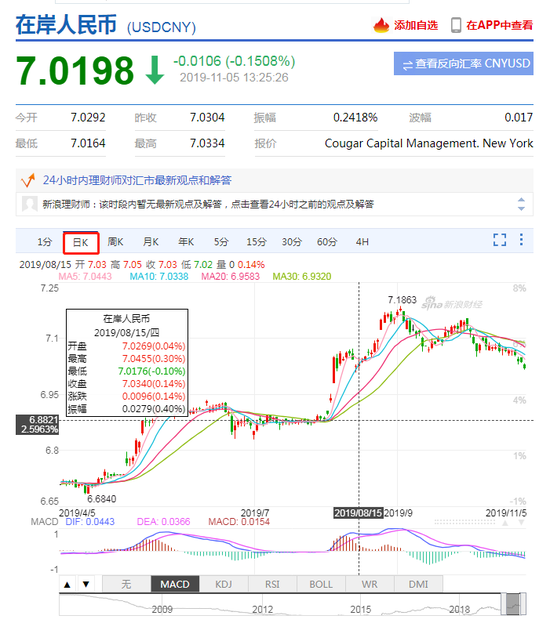
Task: Click the 最低 value 7.0164
Action: [x=88, y=143]
